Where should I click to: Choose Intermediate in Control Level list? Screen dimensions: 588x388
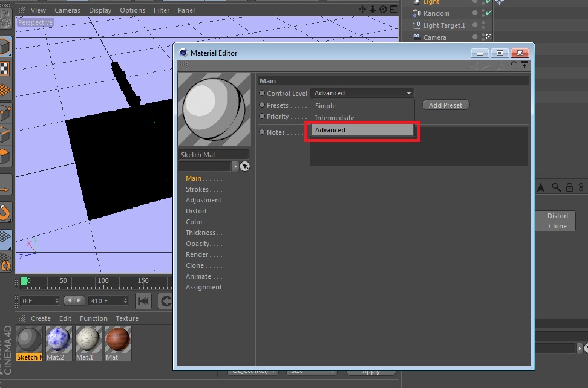coord(362,118)
